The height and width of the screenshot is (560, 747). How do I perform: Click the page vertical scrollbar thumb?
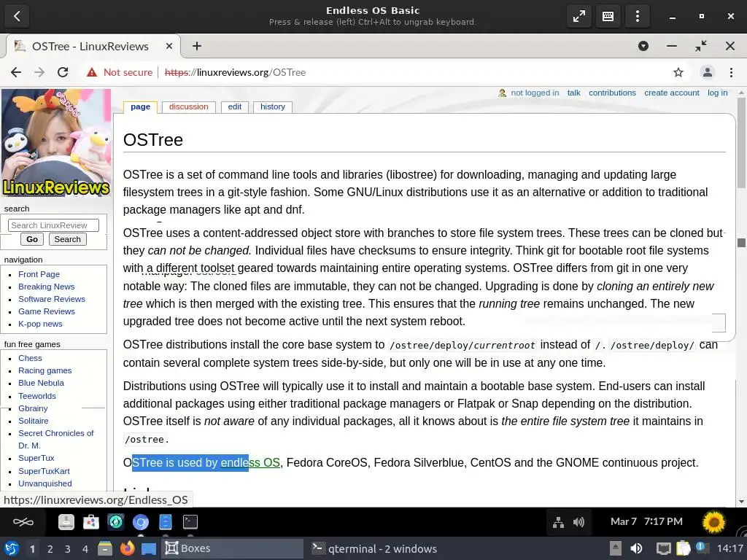[741, 142]
